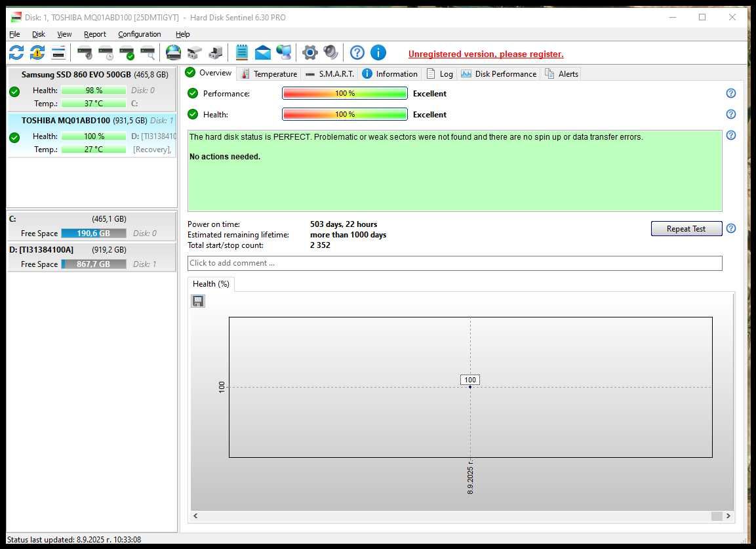
Task: Click 'Status last updated' text in status bar
Action: (x=74, y=539)
